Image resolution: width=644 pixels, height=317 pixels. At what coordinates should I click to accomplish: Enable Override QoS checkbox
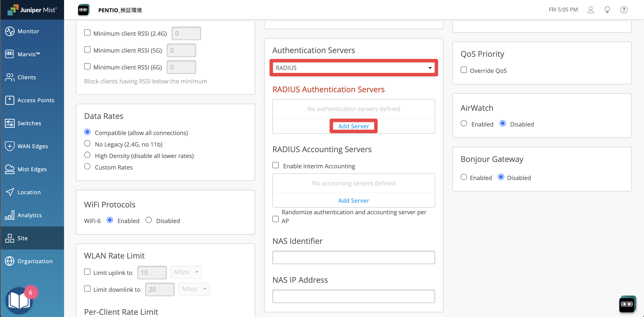tap(464, 70)
